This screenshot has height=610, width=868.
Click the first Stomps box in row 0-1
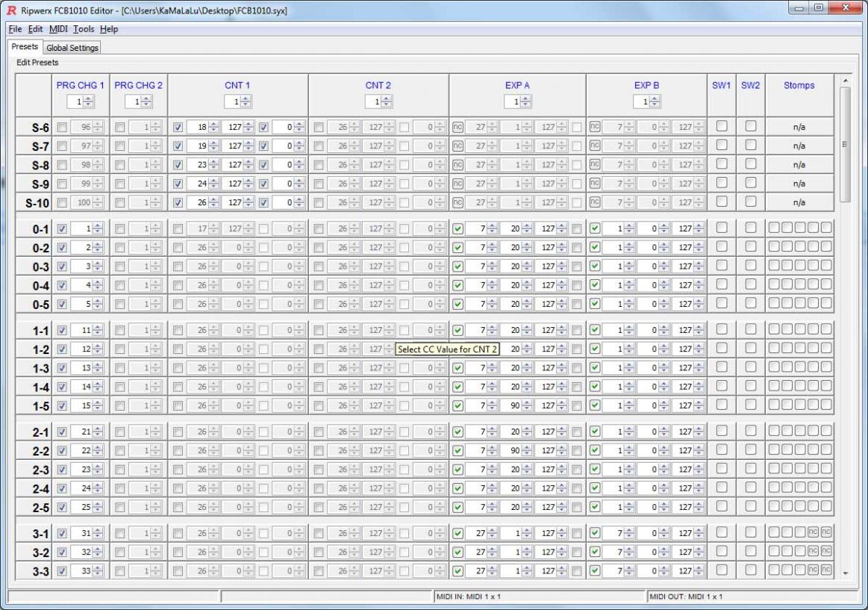[775, 228]
